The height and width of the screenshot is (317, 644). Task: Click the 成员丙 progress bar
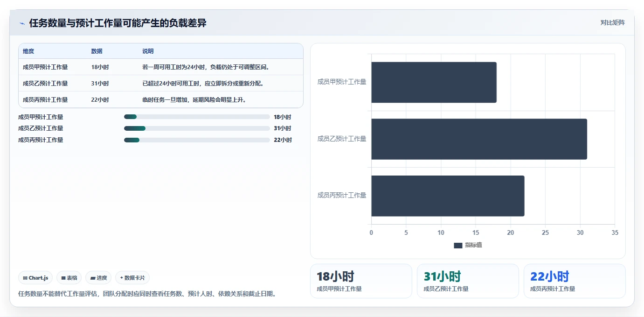pos(197,140)
